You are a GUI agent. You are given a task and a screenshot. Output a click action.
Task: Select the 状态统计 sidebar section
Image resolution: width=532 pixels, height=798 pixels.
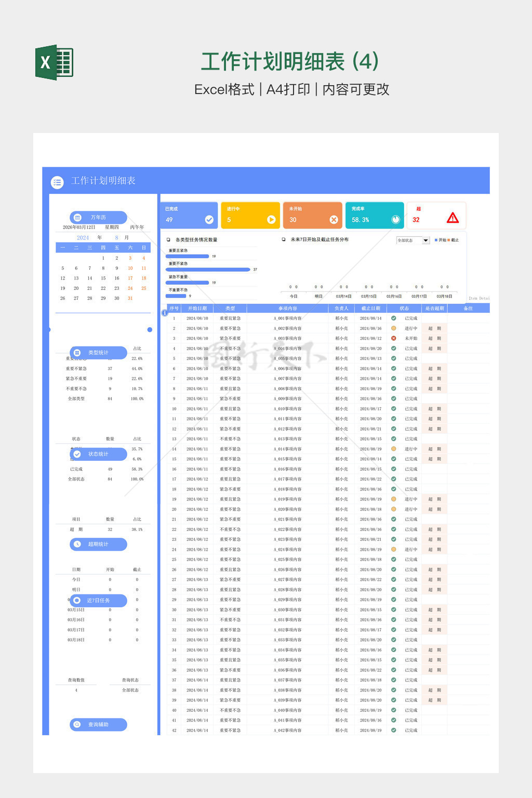(x=98, y=454)
